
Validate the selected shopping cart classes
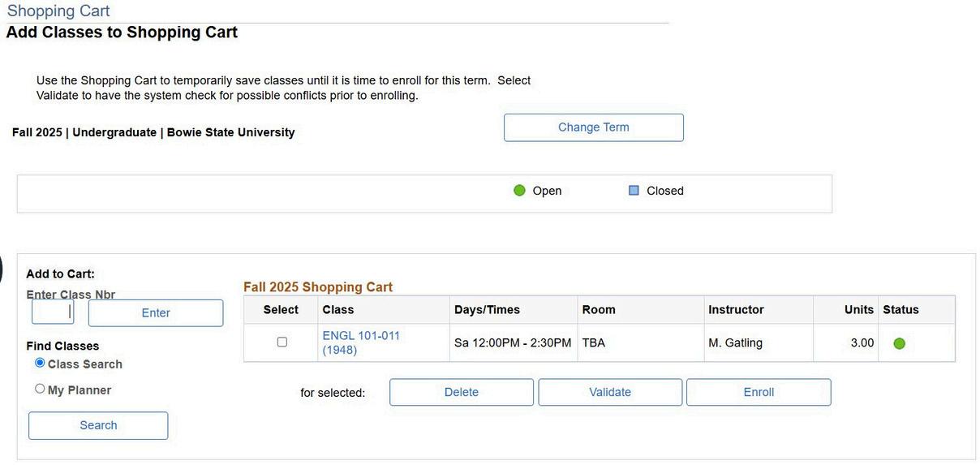coord(610,392)
